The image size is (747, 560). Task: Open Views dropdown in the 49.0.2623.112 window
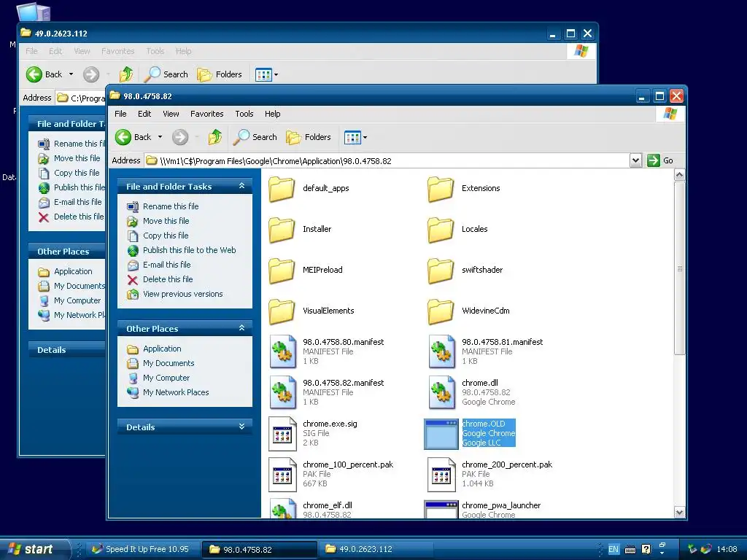(276, 75)
